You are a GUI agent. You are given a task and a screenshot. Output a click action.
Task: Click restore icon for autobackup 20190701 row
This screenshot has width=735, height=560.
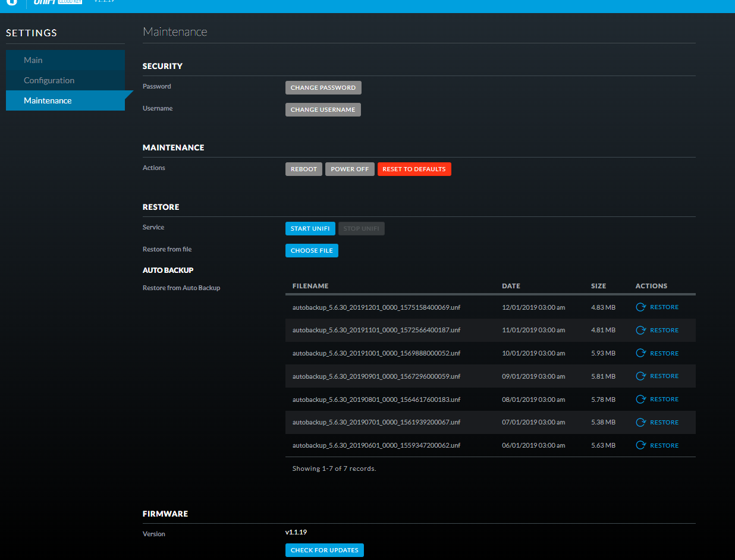[x=640, y=423]
